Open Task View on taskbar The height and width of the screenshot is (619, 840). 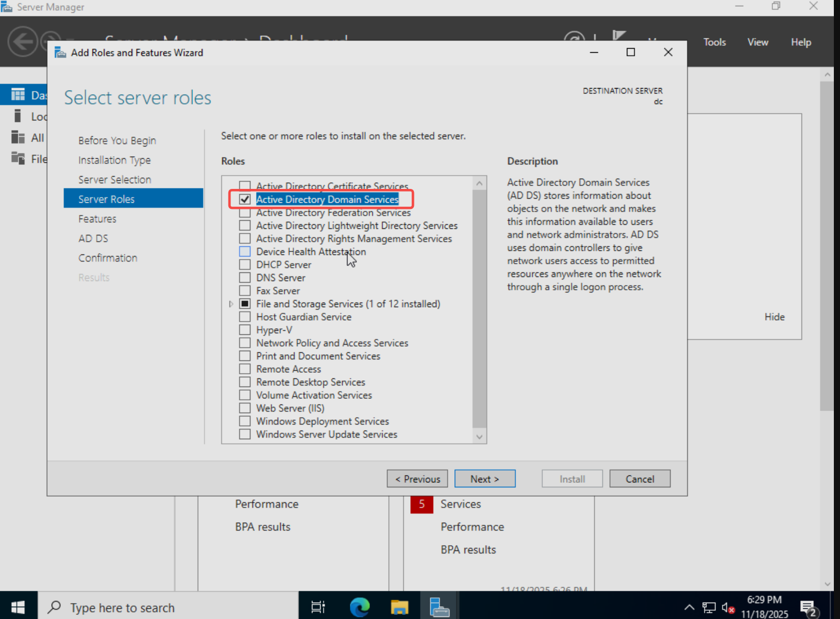[318, 607]
